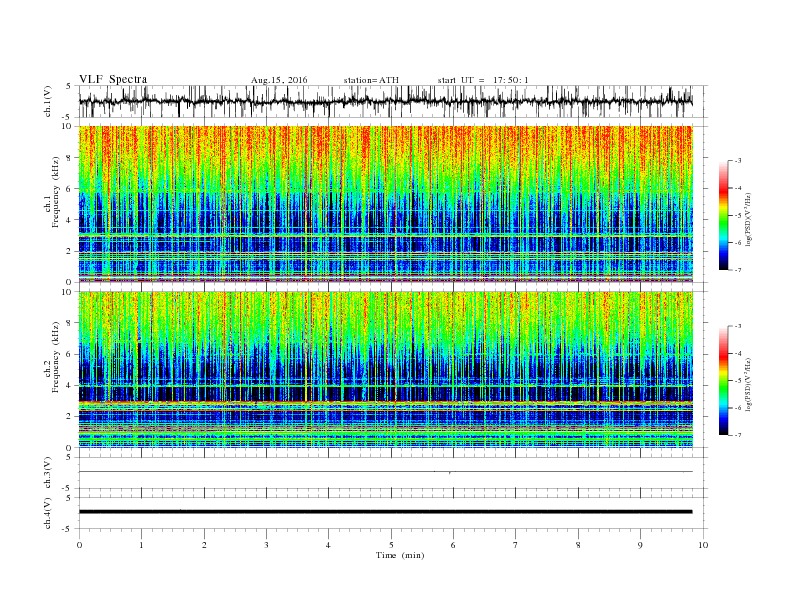The height and width of the screenshot is (612, 792).
Task: Click the "7" minute tick on time axis
Action: point(516,545)
